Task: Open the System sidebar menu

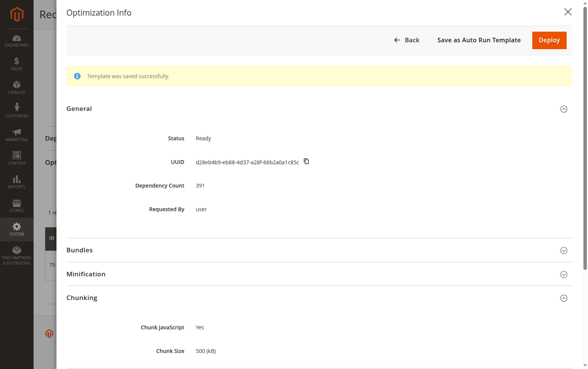Action: [17, 229]
